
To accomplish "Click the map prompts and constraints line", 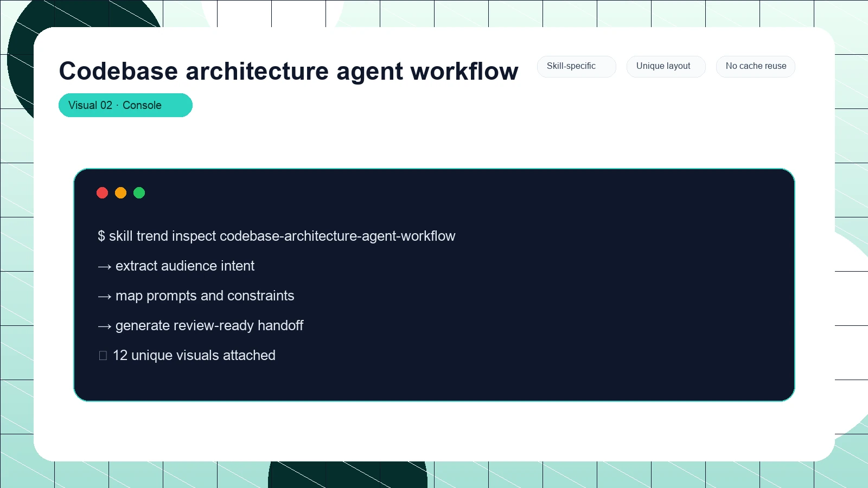I will pos(195,296).
